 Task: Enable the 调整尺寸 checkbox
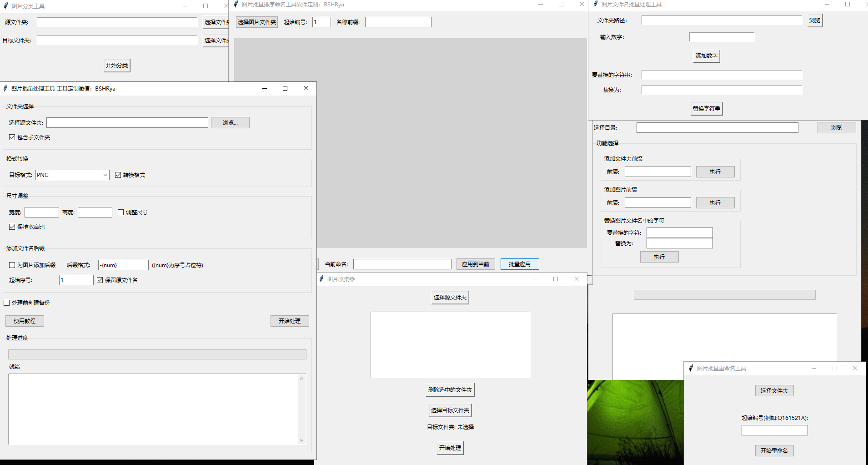(x=121, y=212)
